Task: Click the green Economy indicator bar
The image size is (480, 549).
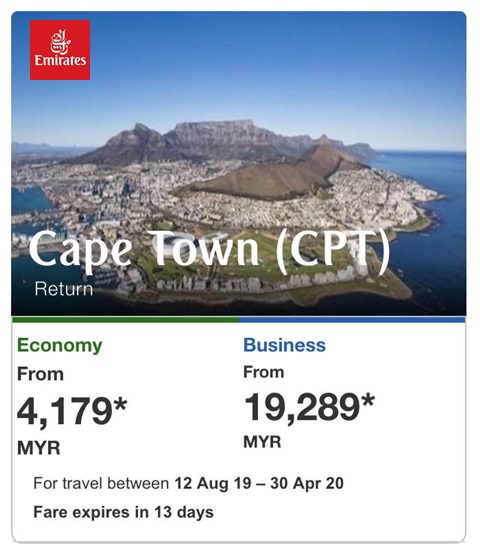Action: coord(125,319)
